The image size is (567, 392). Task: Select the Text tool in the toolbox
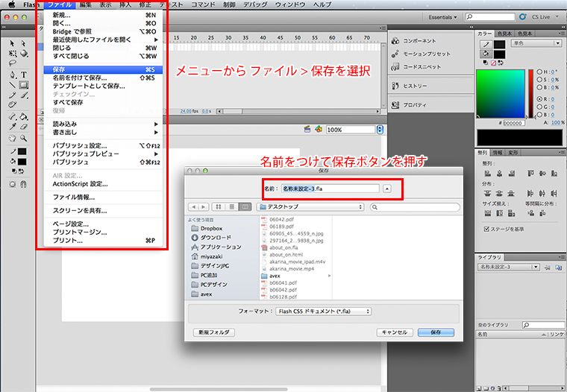[24, 75]
